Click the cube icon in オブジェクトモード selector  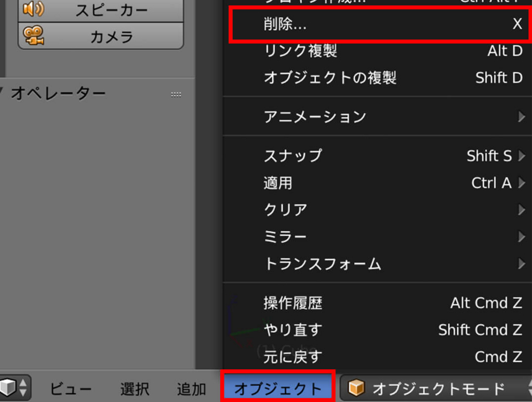[356, 388]
